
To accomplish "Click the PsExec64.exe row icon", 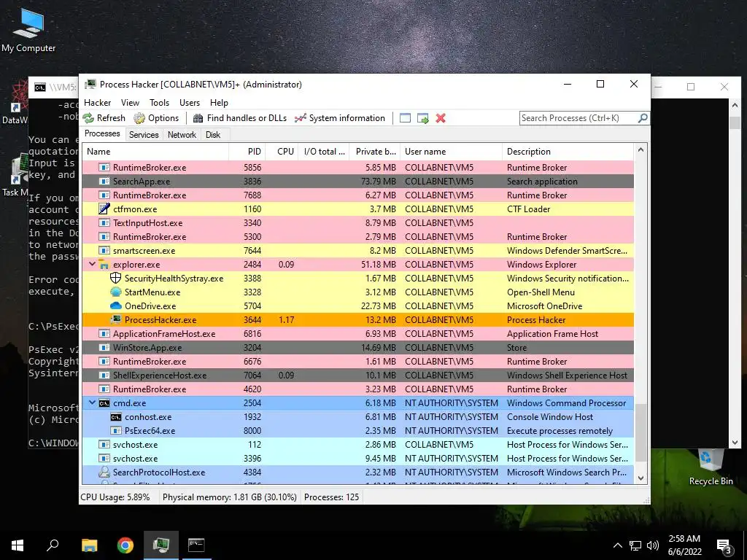I will tap(116, 430).
